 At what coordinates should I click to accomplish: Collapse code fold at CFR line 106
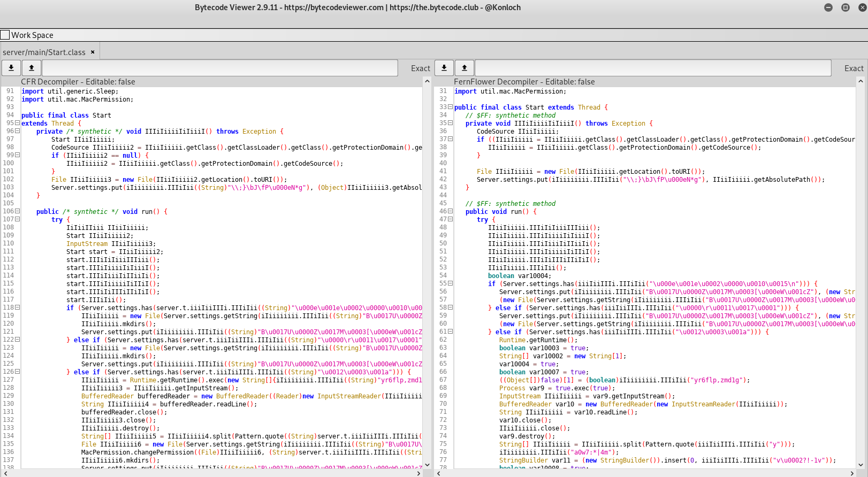coord(17,211)
